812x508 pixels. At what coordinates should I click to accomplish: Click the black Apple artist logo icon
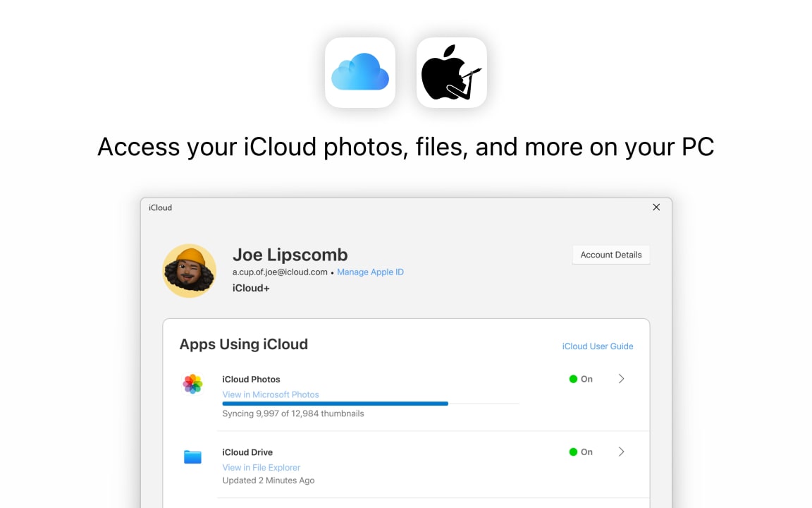click(451, 73)
